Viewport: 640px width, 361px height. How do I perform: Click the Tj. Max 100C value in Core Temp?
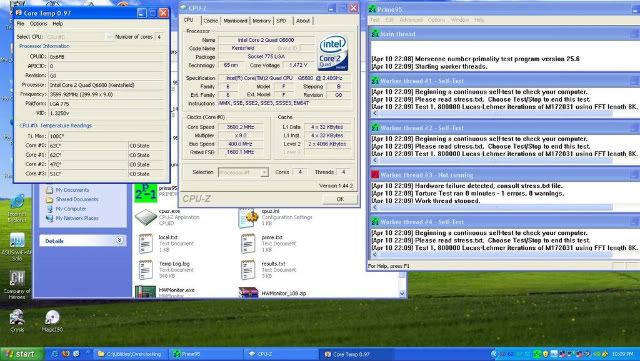(106, 136)
